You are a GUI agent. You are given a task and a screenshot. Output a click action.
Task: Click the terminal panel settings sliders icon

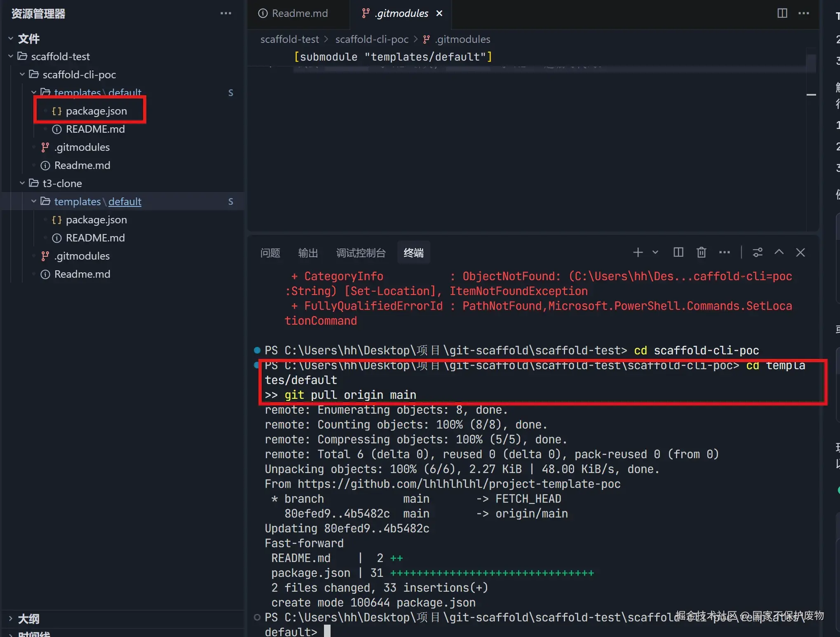[x=758, y=252]
